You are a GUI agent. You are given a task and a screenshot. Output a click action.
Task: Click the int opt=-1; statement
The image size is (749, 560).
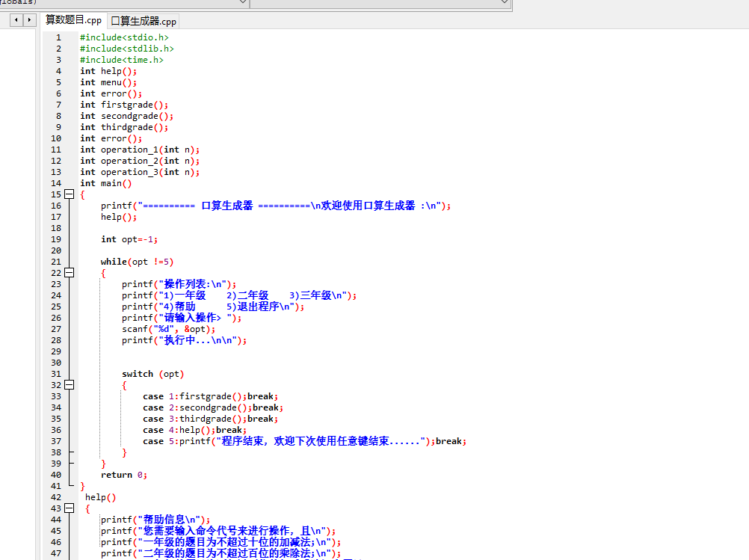click(x=129, y=239)
